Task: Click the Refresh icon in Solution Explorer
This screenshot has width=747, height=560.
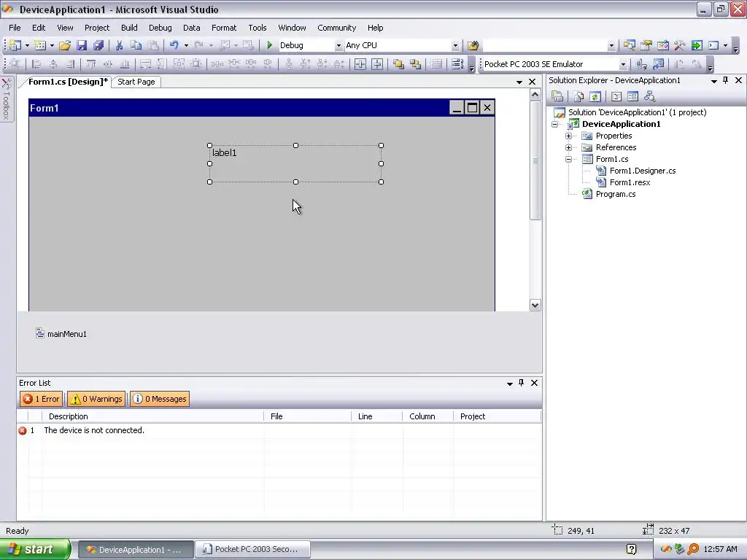Action: point(595,97)
